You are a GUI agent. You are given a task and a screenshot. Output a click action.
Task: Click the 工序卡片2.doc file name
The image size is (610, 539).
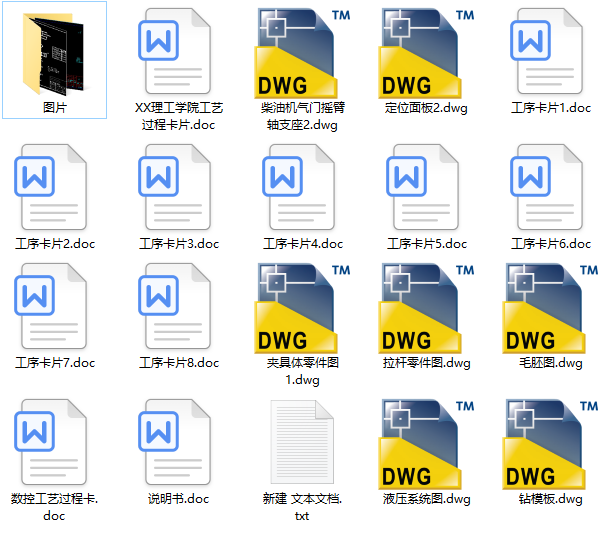[x=55, y=244]
